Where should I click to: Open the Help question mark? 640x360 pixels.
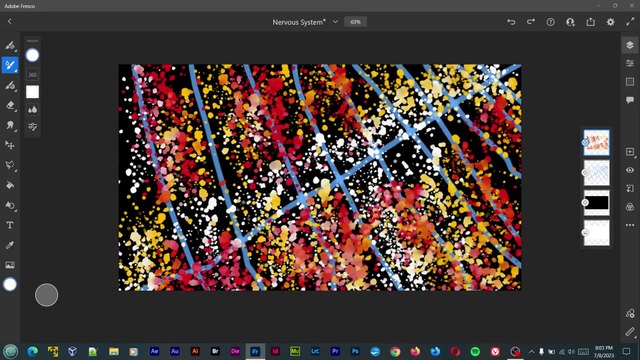(551, 22)
